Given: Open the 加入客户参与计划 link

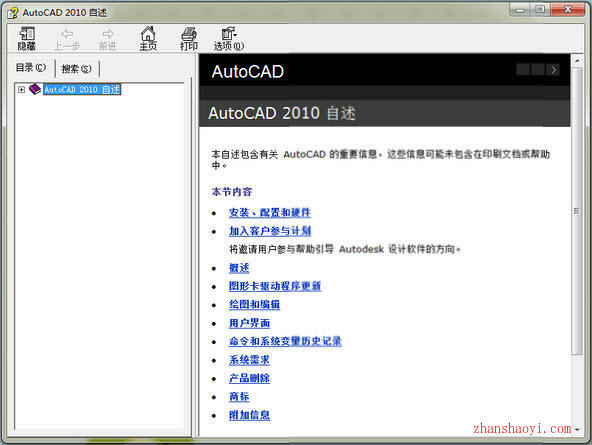Looking at the screenshot, I should point(270,231).
